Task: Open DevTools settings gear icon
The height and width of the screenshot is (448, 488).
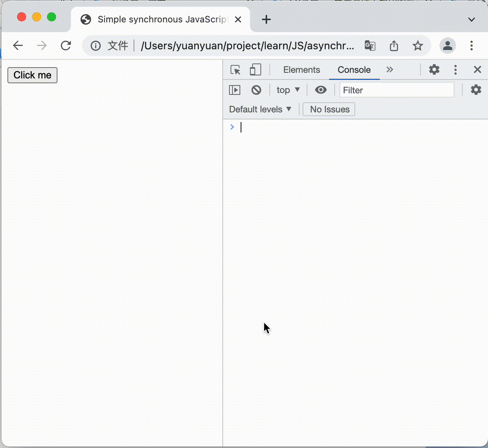Action: click(434, 69)
